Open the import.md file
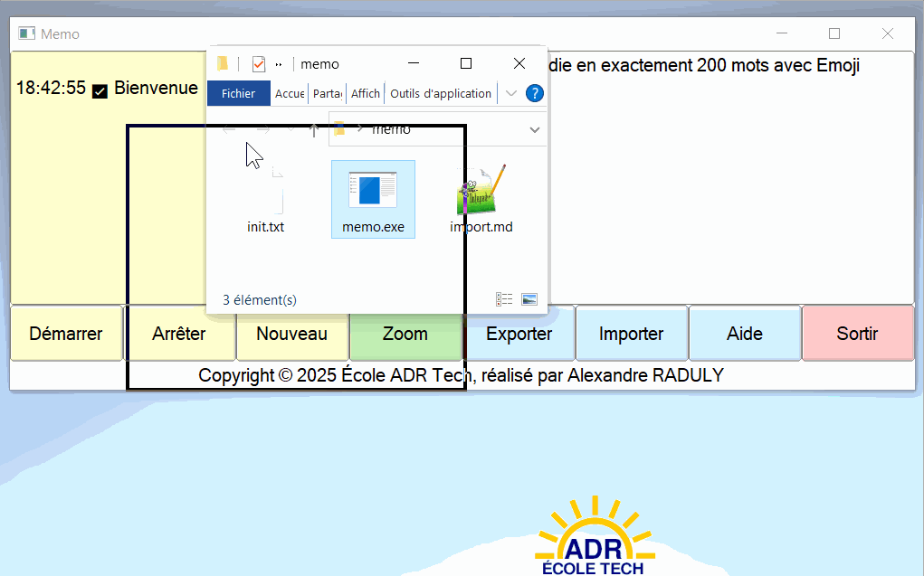924x576 pixels. click(481, 194)
